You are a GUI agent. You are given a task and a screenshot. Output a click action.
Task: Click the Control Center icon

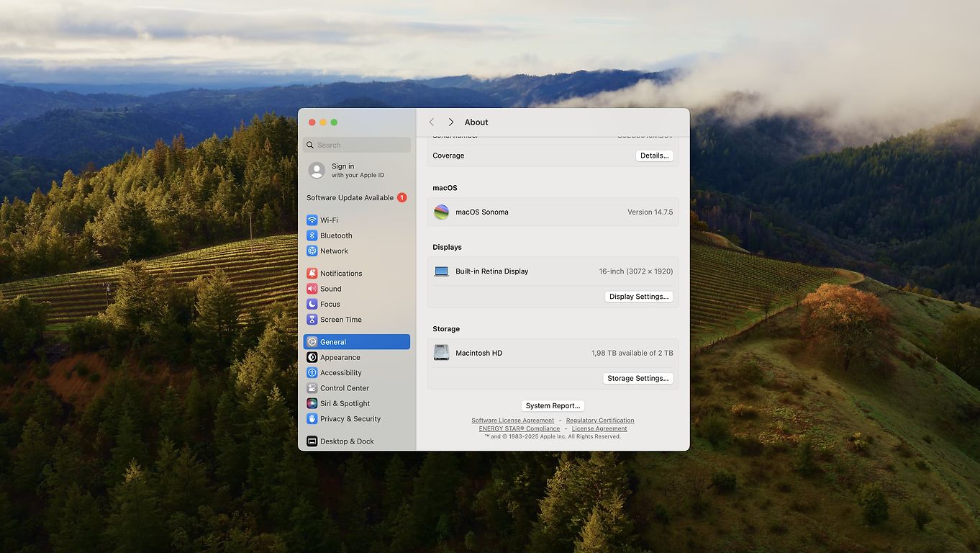coord(312,388)
